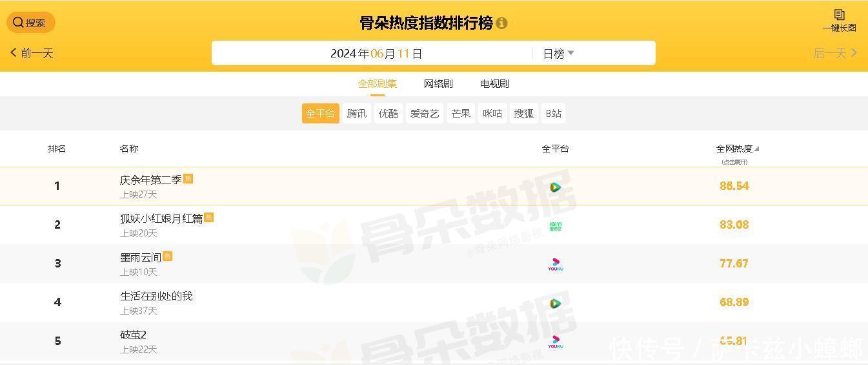Expand the 日榜 chart type dropdown
The image size is (868, 365).
(558, 54)
